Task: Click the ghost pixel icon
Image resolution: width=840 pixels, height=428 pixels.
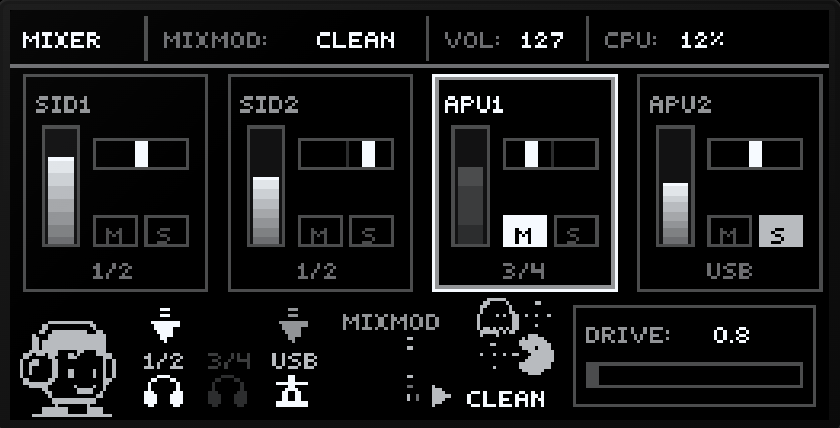Action: [x=497, y=317]
